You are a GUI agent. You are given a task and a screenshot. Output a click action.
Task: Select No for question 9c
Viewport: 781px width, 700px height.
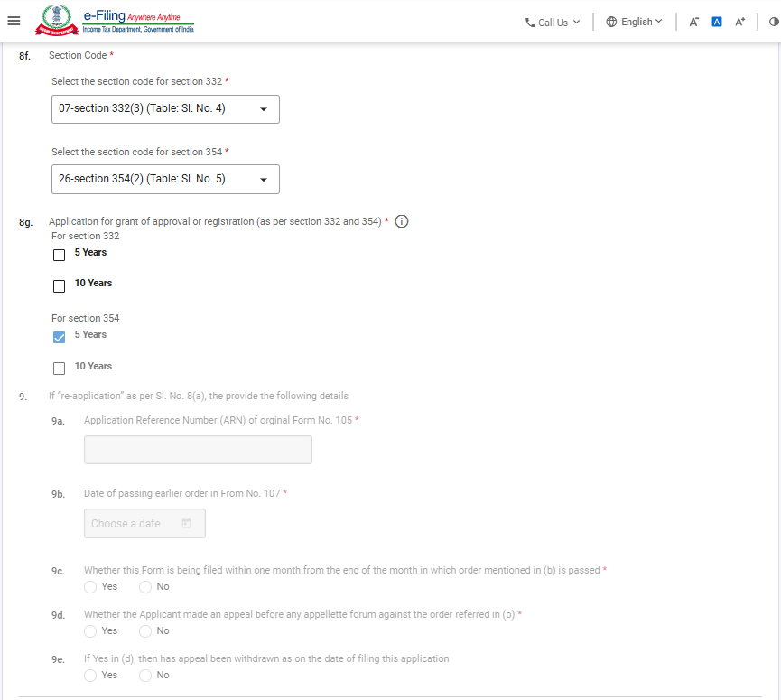point(145,587)
